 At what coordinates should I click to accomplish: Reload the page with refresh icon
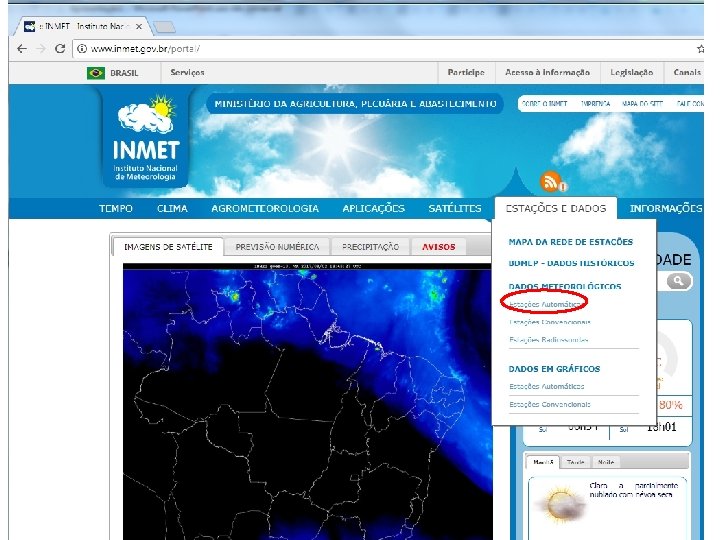click(x=60, y=49)
